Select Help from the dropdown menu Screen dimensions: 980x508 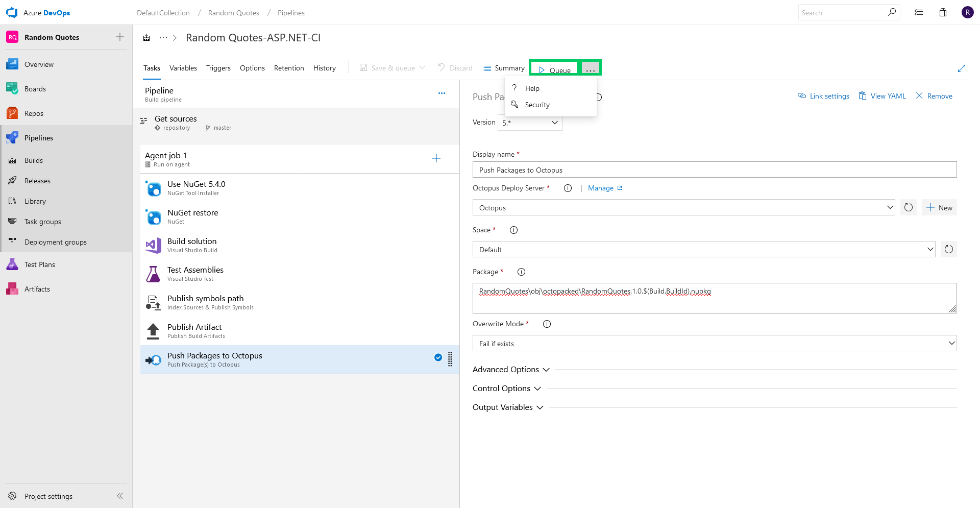coord(550,88)
